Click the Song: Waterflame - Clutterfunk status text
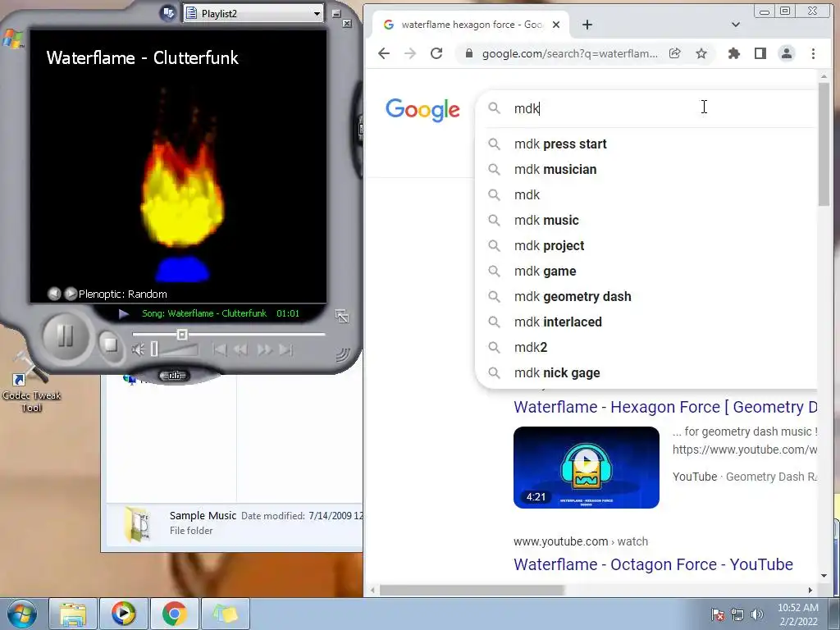The height and width of the screenshot is (630, 840). (204, 313)
